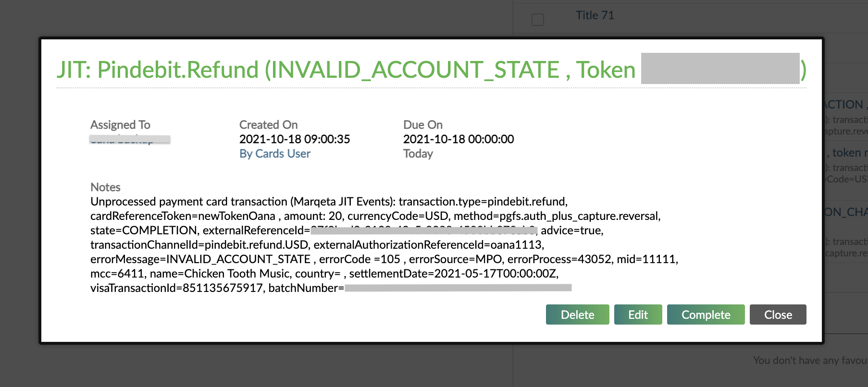Click the Created On timestamp 09:00:35
Image resolution: width=868 pixels, height=387 pixels.
coord(295,139)
